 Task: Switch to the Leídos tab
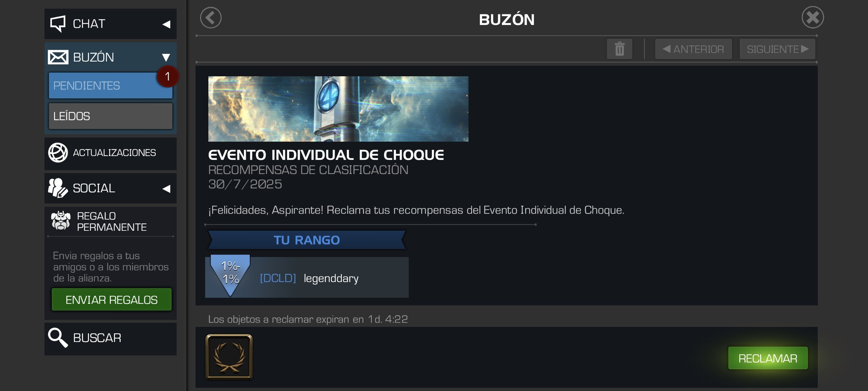tap(110, 116)
